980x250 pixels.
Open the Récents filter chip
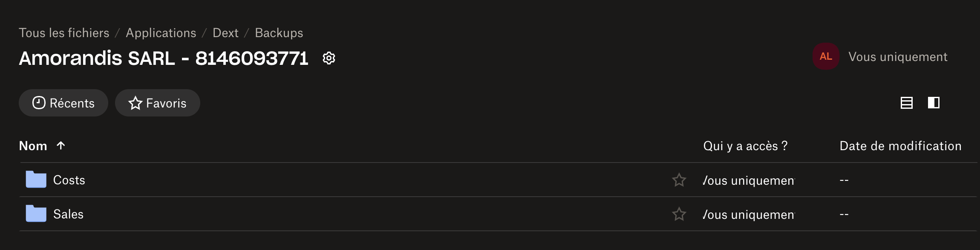pos(63,103)
